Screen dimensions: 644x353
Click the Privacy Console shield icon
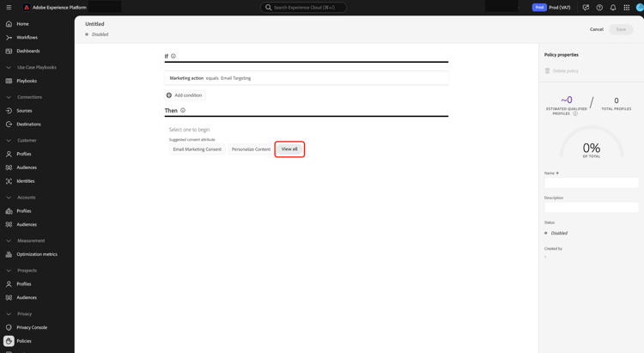click(x=9, y=327)
